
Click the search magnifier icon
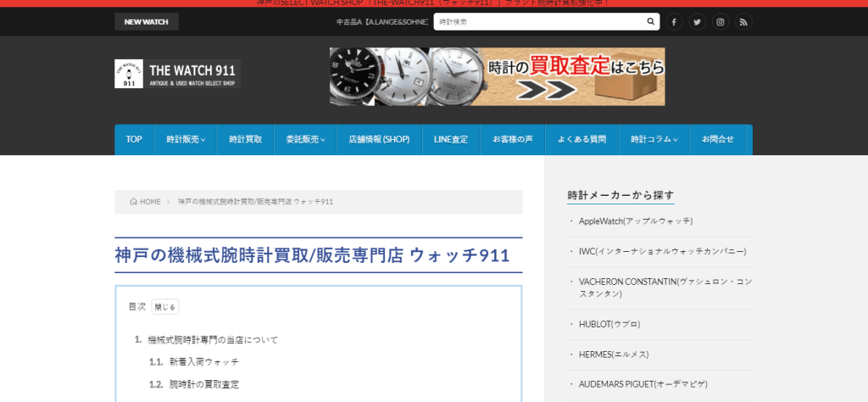tap(650, 22)
